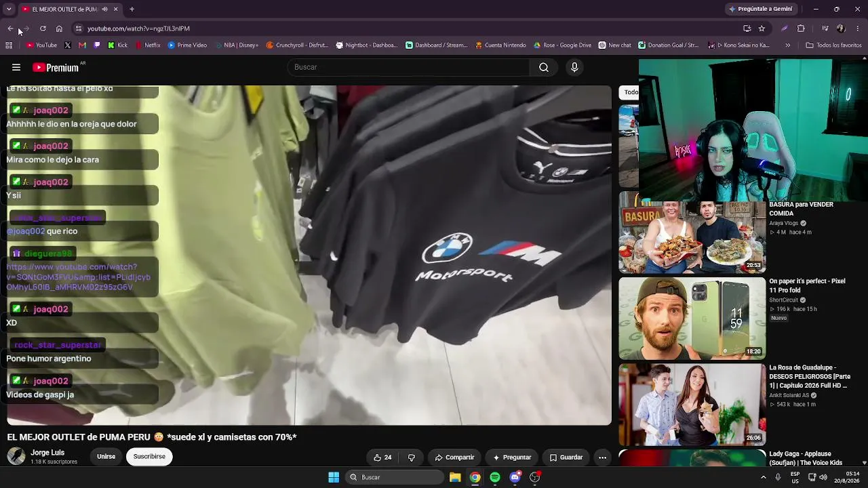Go to YouTube Premium home logo
The image size is (868, 488).
(56, 67)
